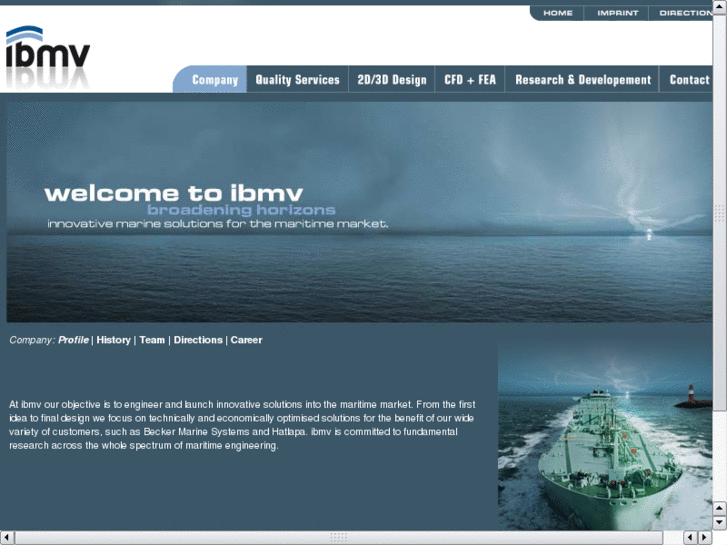
Task: Open the History submenu link
Action: 114,340
